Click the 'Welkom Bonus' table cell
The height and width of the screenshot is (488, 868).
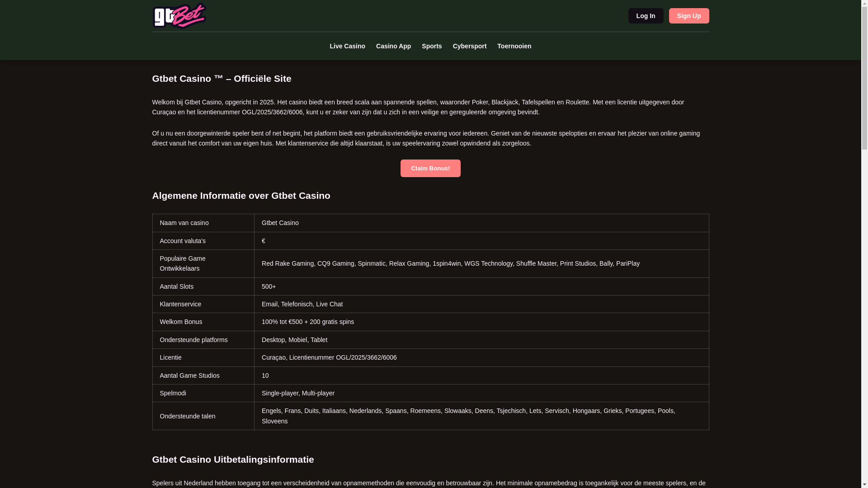point(203,322)
